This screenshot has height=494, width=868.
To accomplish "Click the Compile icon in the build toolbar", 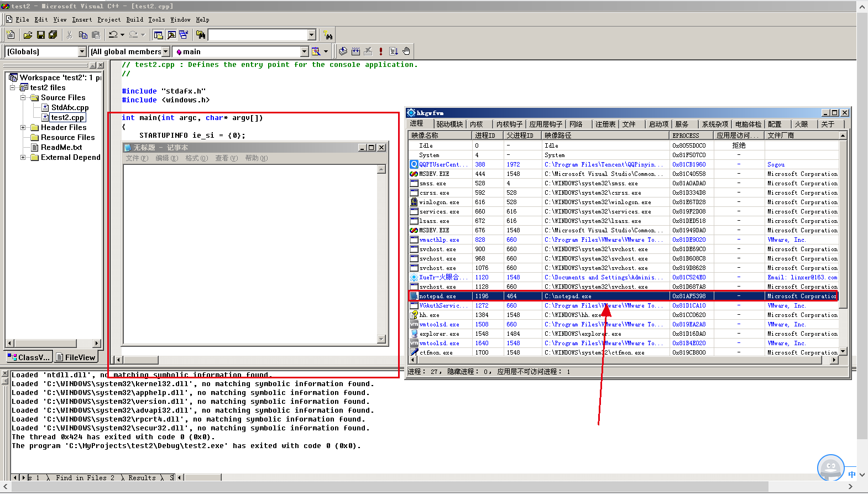I will (x=343, y=51).
